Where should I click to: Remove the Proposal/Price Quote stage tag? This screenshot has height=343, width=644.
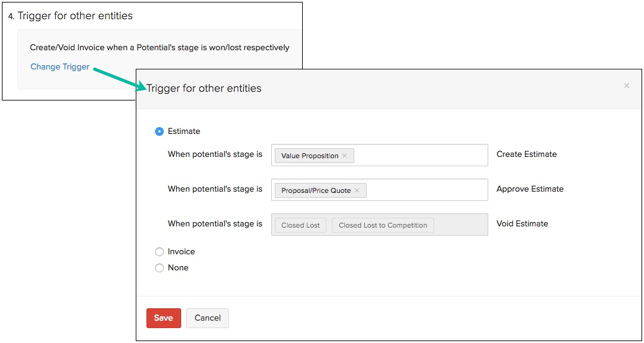click(x=357, y=190)
